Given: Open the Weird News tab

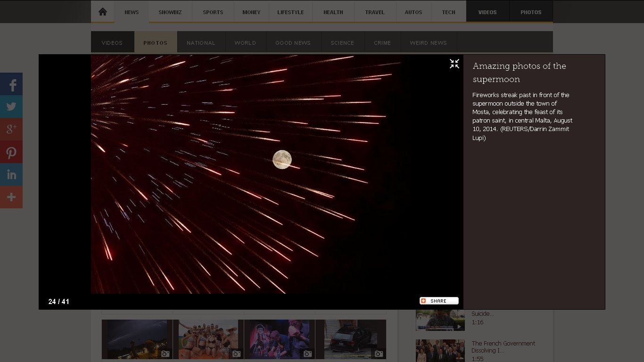Looking at the screenshot, I should pyautogui.click(x=428, y=43).
